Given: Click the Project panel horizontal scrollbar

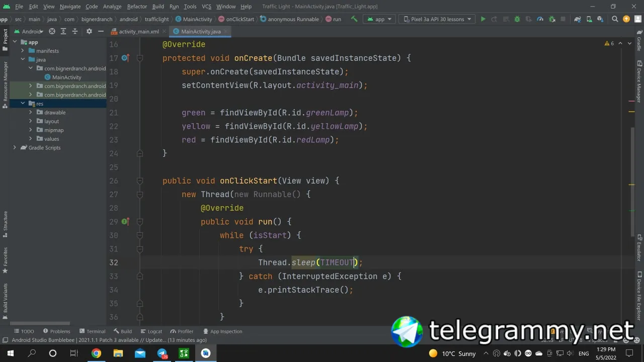Looking at the screenshot, I should [40, 323].
